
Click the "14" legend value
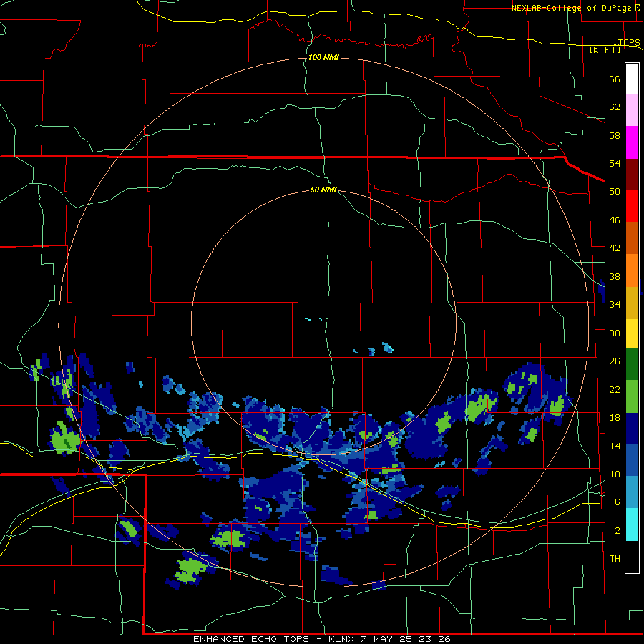615,446
